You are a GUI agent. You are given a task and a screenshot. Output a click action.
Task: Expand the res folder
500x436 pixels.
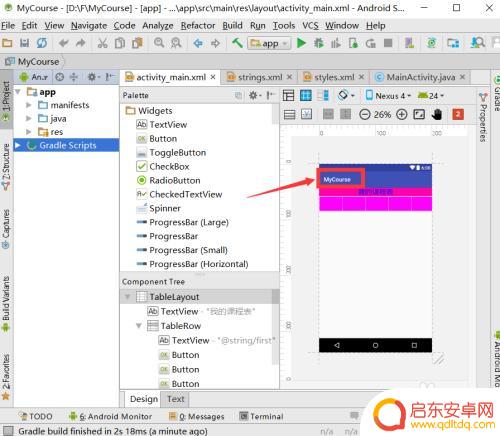(29, 132)
